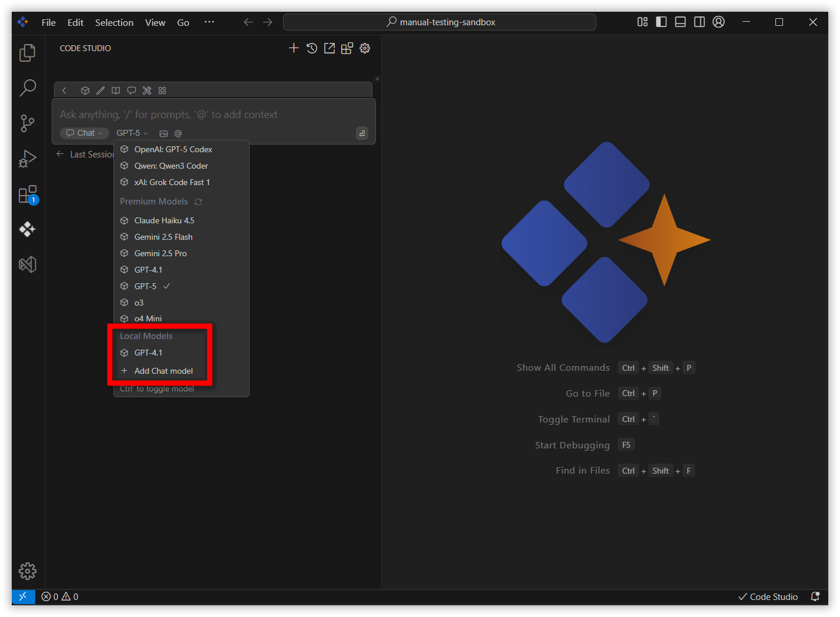Open Code Studio panel settings gear

click(x=365, y=48)
